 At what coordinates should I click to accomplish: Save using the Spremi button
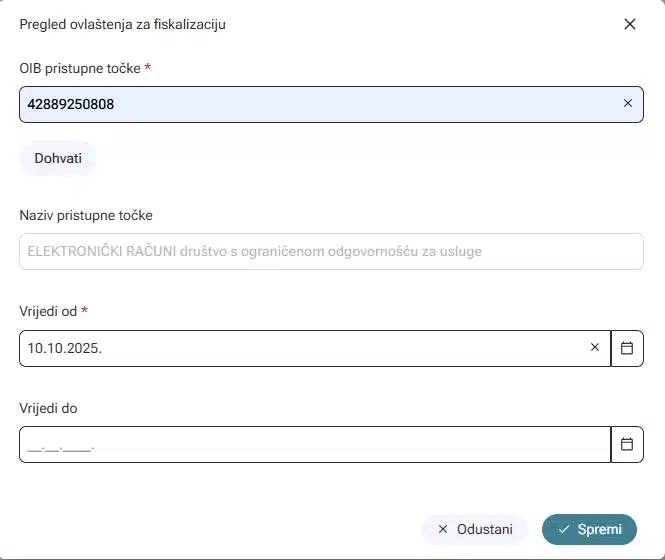click(589, 529)
